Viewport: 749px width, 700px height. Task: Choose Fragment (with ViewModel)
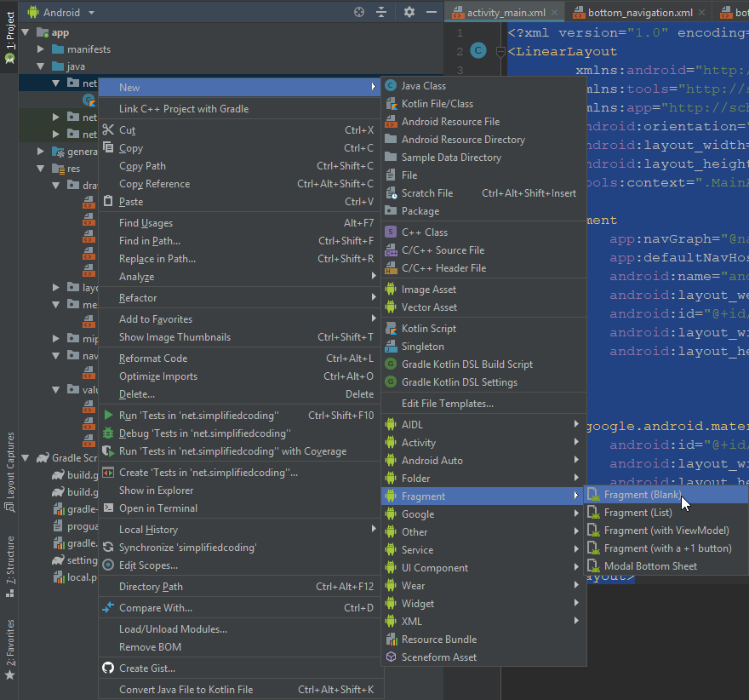(666, 531)
